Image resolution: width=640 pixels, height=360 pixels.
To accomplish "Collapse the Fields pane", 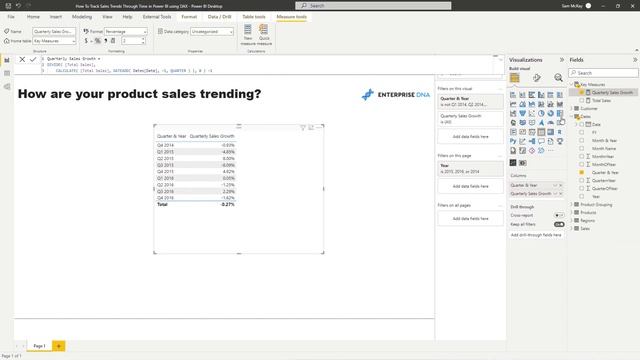I will click(635, 60).
